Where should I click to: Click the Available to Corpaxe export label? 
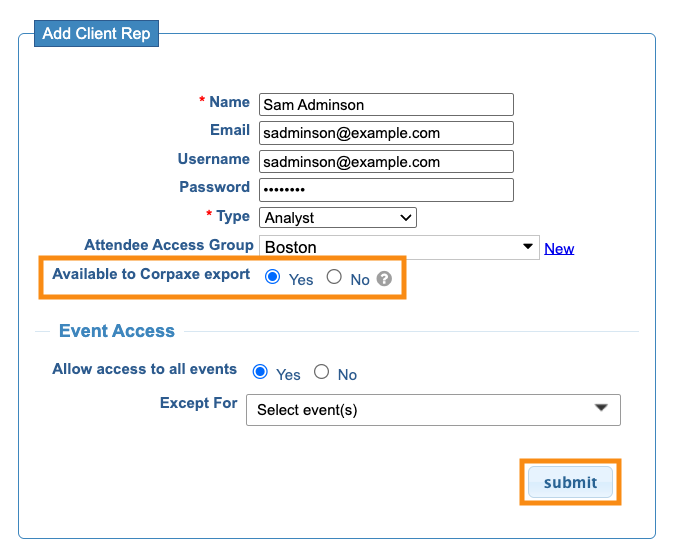[x=151, y=274]
